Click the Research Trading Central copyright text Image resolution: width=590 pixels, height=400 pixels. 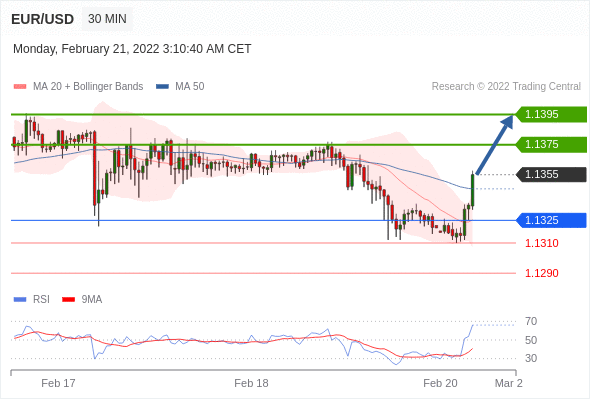pyautogui.click(x=506, y=87)
